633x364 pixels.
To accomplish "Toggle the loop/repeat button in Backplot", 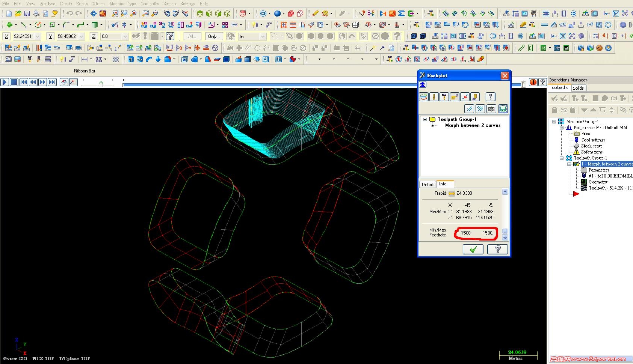I will (424, 97).
